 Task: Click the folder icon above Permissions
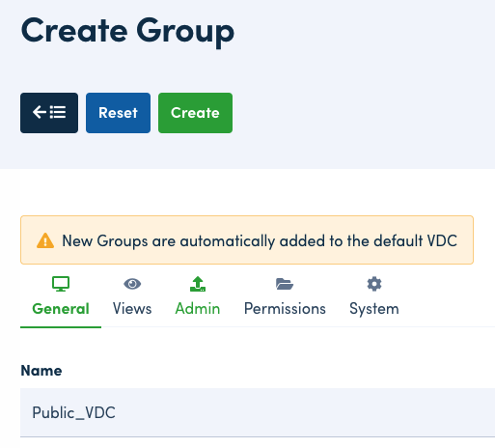coord(285,284)
